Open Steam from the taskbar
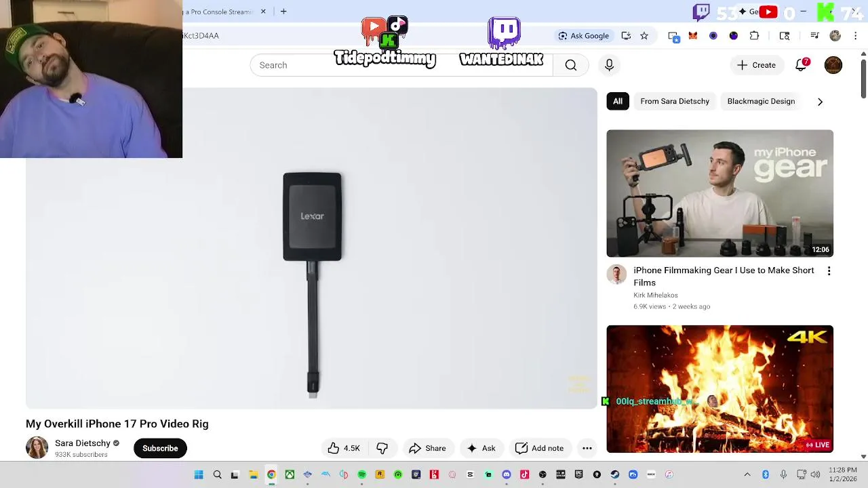The height and width of the screenshot is (488, 868). (x=615, y=474)
